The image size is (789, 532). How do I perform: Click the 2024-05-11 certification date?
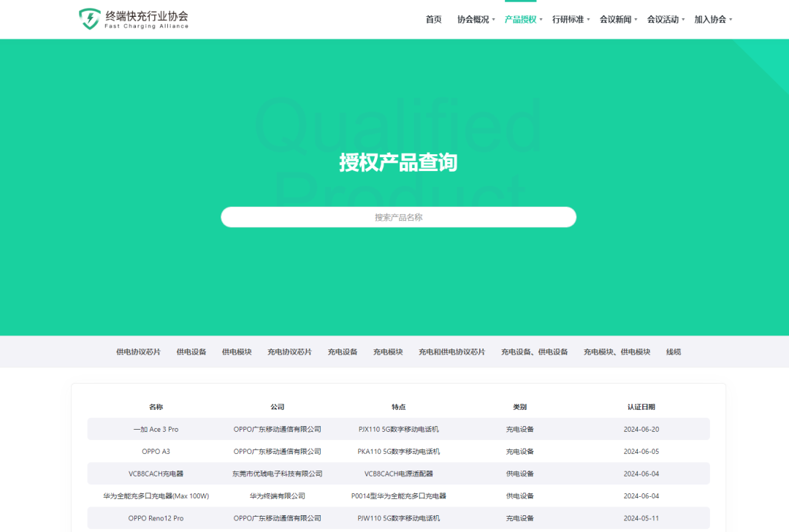tap(641, 518)
